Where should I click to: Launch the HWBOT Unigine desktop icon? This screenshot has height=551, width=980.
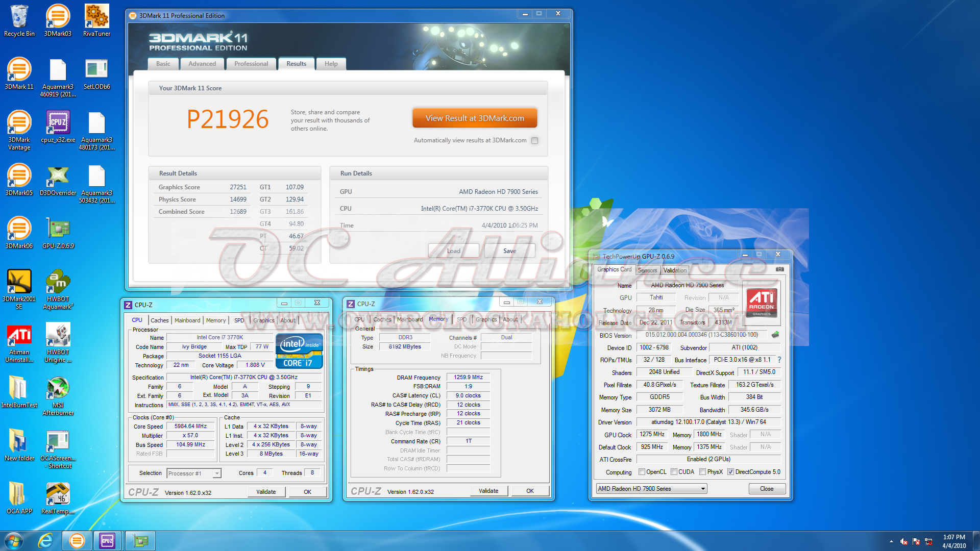pos(58,342)
